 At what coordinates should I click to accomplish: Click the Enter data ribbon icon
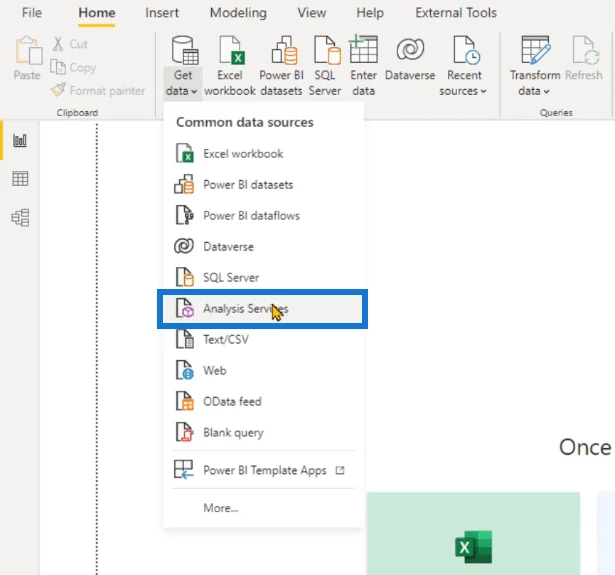coord(364,49)
